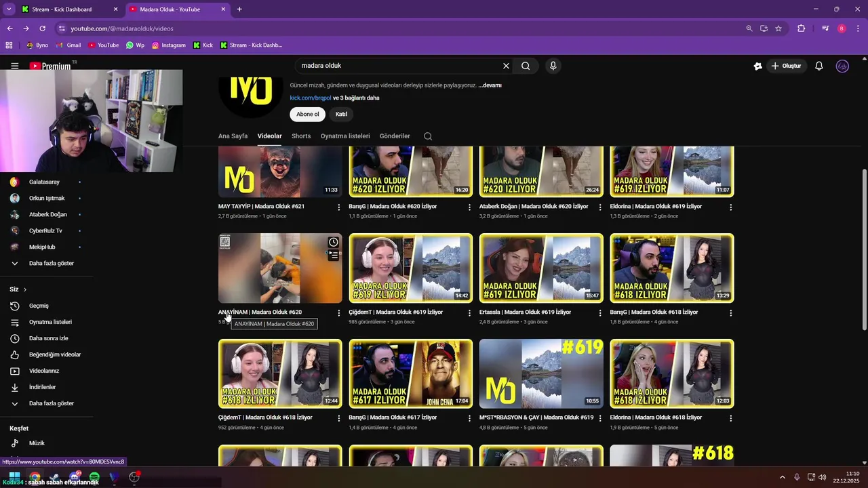Open options menu for ANAYİNAM #620 video
Screen dimensions: 868x488
tap(339, 313)
